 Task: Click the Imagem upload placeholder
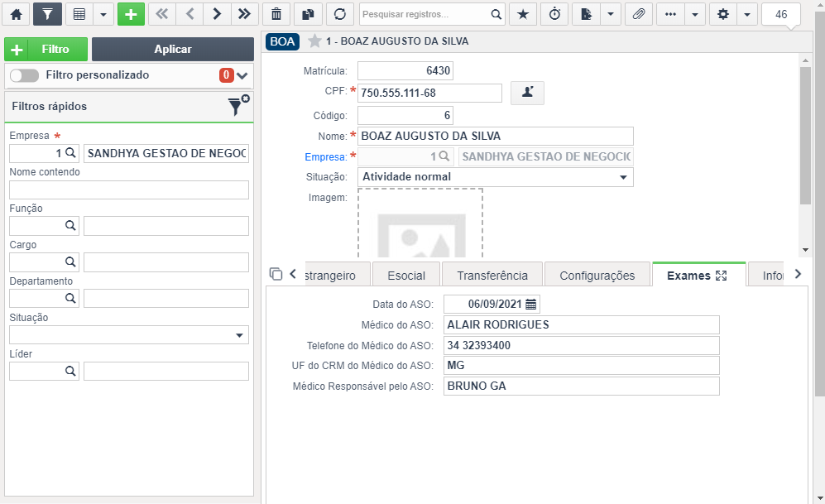pos(420,223)
